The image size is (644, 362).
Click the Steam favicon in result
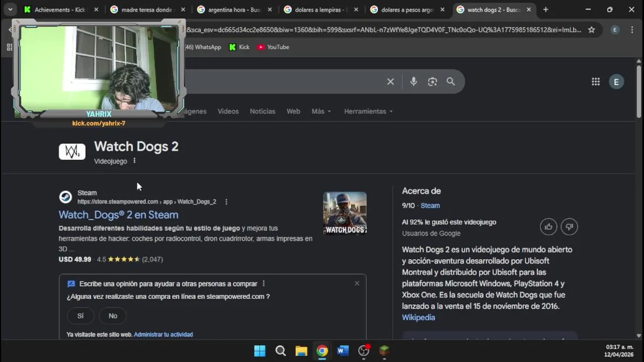[x=65, y=197]
